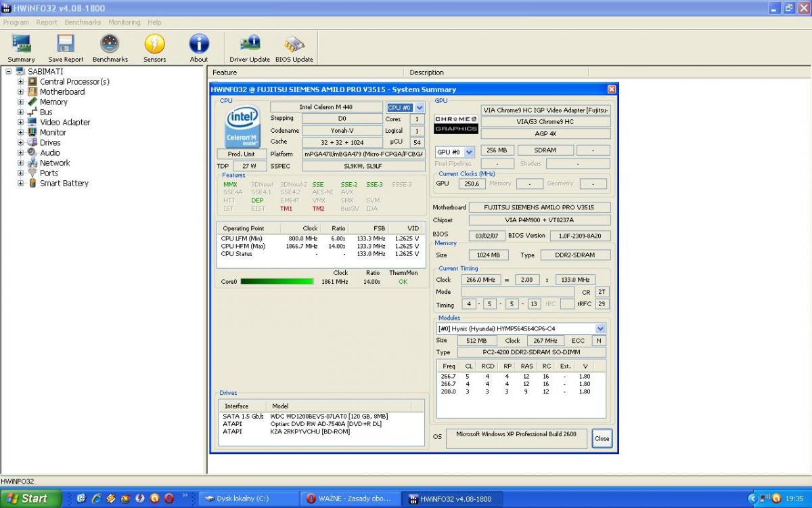Viewport: 812px width, 508px height.
Task: Select the Bus icon in the tree
Action: point(32,112)
